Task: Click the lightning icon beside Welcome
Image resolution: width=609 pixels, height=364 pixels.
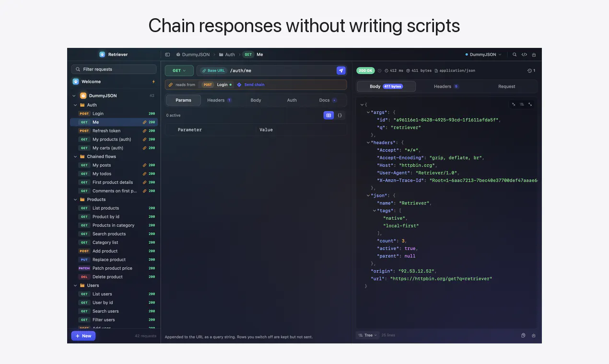Action: (153, 82)
